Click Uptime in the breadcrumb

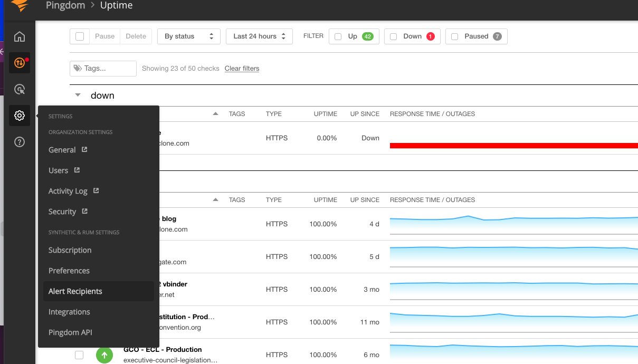116,6
